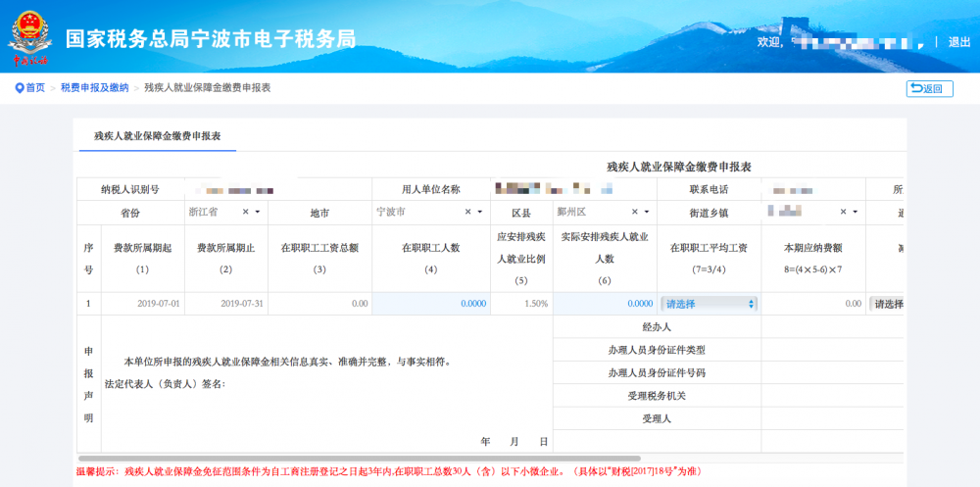Viewport: 980px width, 487px height.
Task: Click the 国家税务总局宁波市电子税务局 title
Action: (212, 39)
